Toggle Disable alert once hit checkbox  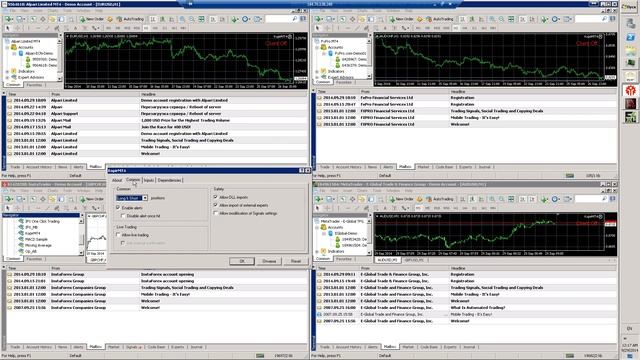(x=123, y=216)
